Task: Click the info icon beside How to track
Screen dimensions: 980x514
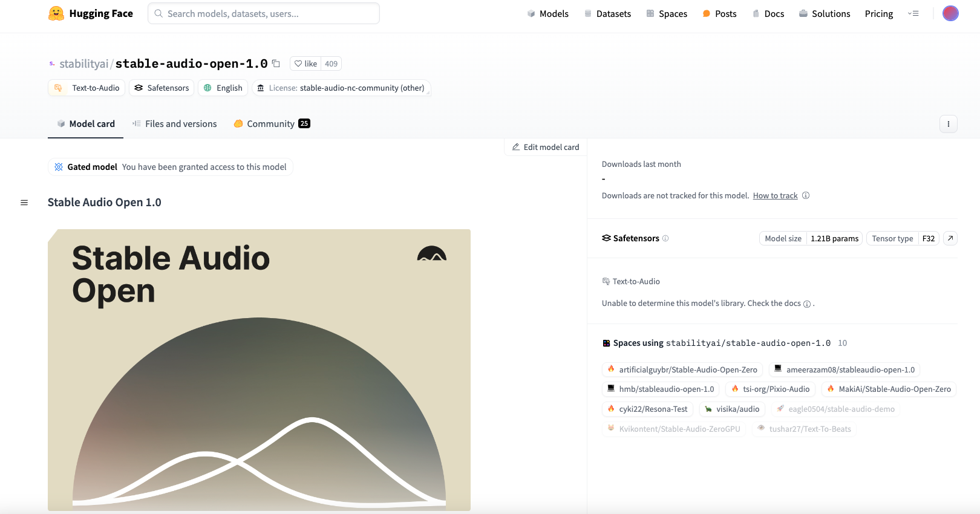Action: pos(806,195)
